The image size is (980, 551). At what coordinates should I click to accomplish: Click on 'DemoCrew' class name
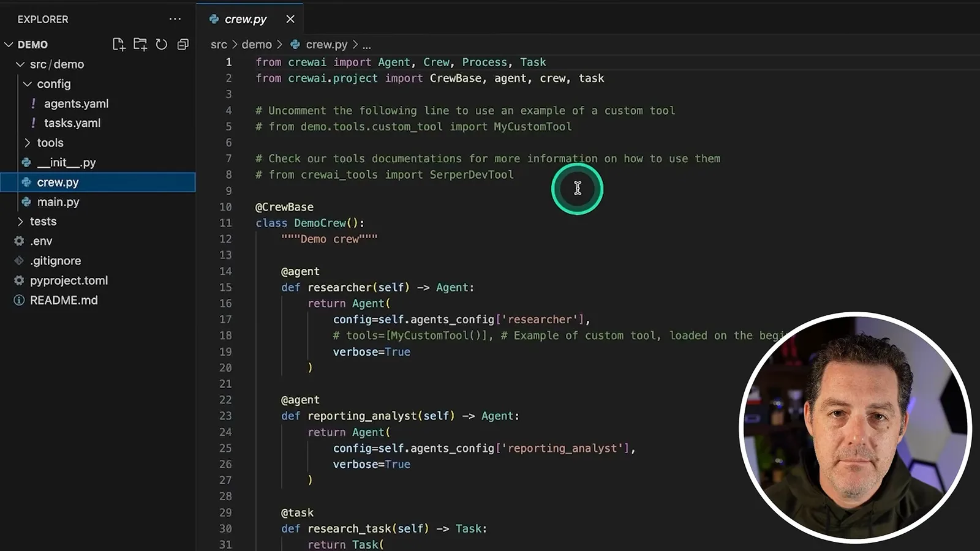[320, 223]
